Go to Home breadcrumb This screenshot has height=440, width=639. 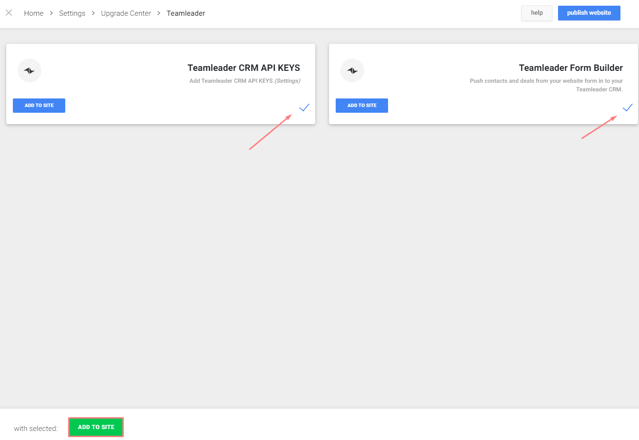(x=33, y=13)
